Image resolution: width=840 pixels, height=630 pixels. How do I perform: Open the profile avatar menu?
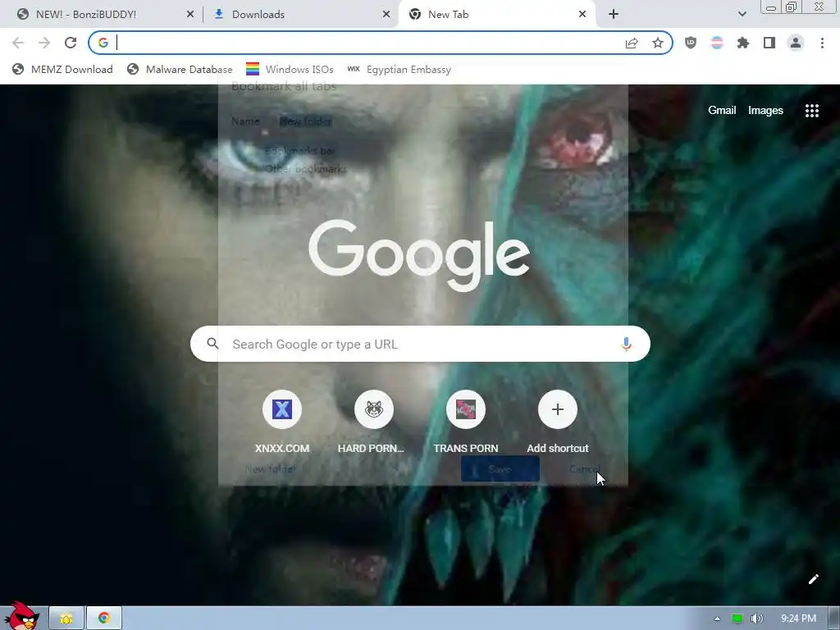[x=796, y=43]
